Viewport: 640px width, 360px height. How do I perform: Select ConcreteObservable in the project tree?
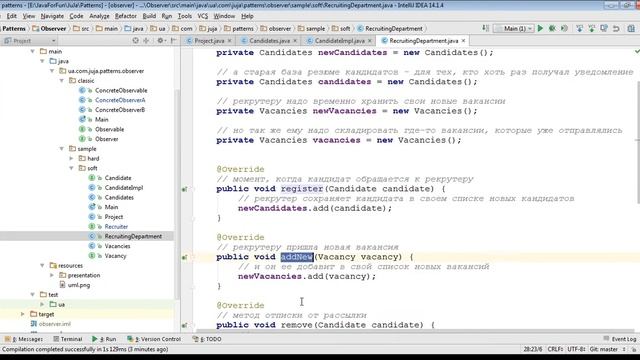[121, 91]
